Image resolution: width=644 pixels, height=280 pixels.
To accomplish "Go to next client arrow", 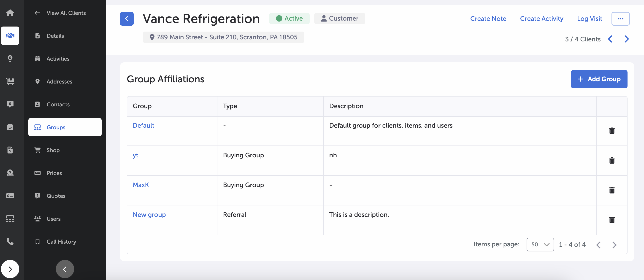I will click(626, 39).
